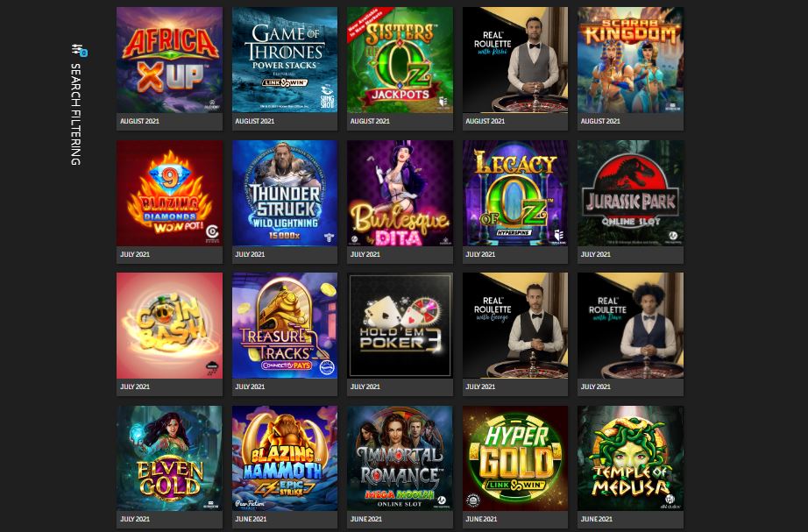Choose Treasure Tracks game tile
This screenshot has width=808, height=532.
tap(285, 325)
